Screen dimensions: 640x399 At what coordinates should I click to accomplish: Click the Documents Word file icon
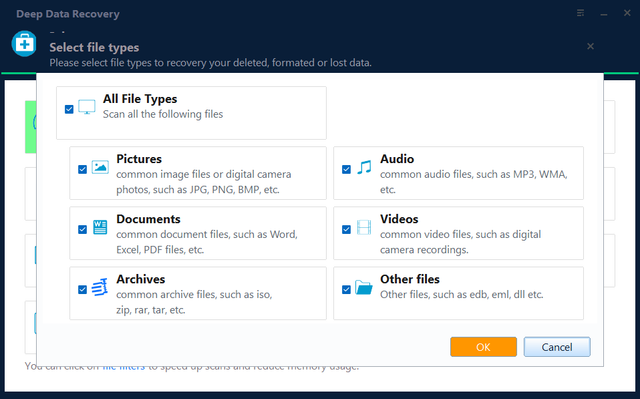[x=100, y=227]
